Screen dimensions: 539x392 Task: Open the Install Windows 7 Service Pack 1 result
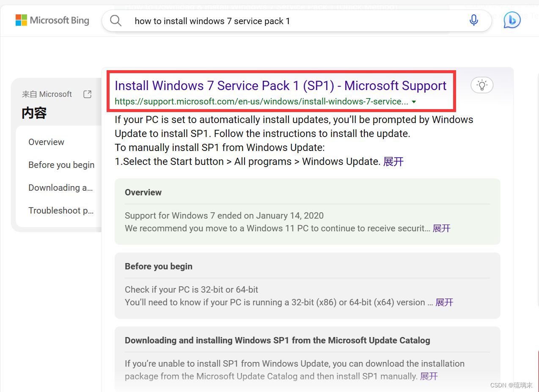pyautogui.click(x=280, y=85)
